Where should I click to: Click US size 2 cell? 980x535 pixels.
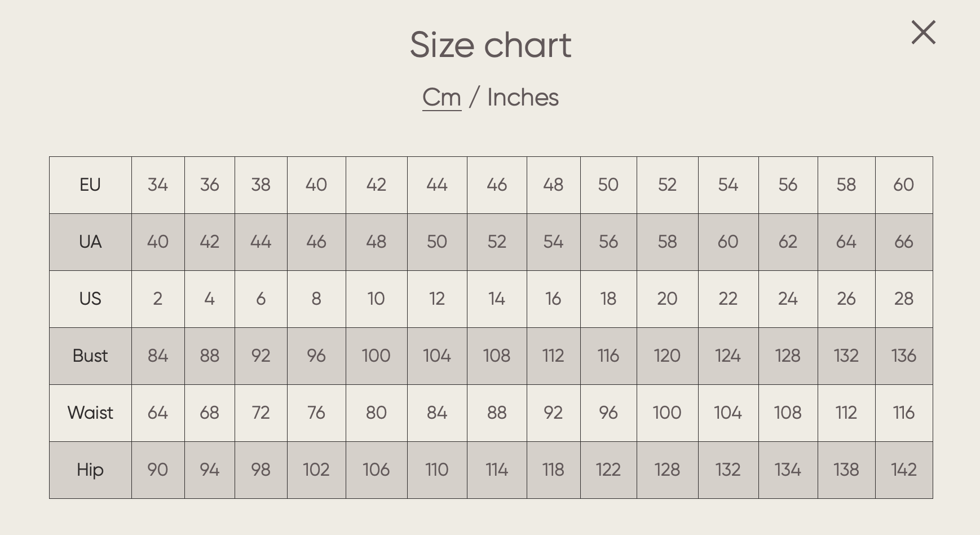pos(158,299)
